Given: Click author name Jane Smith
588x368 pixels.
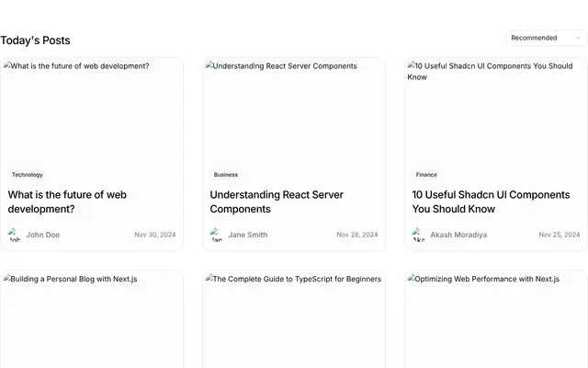Looking at the screenshot, I should coord(248,235).
